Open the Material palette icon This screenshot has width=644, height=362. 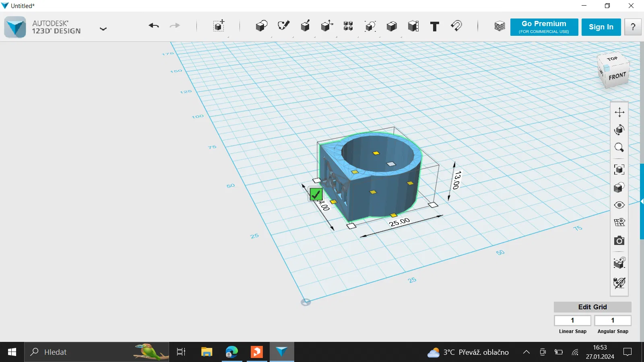click(x=500, y=27)
